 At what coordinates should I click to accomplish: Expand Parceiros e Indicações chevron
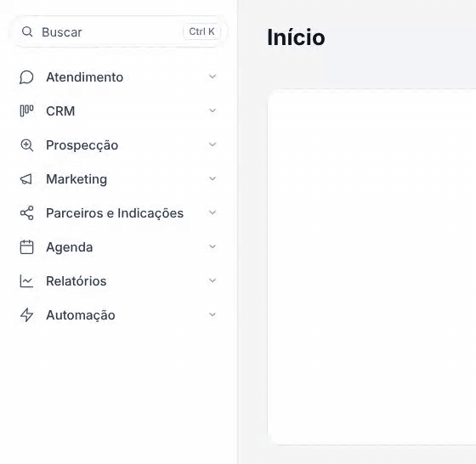pos(212,212)
